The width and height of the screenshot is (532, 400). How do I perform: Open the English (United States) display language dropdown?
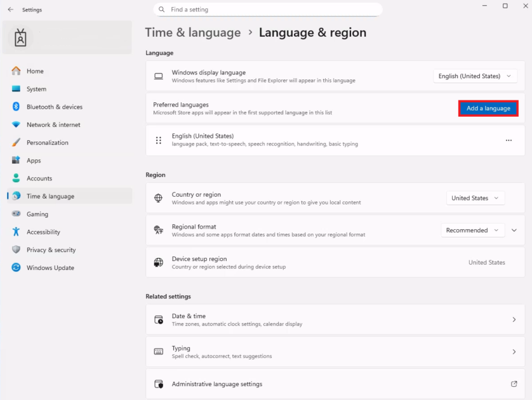pos(475,76)
